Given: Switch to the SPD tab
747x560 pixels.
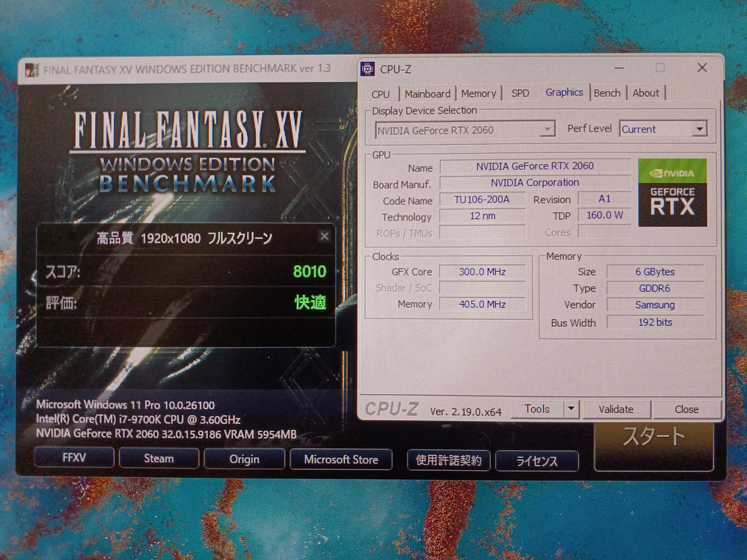Looking at the screenshot, I should click(520, 93).
